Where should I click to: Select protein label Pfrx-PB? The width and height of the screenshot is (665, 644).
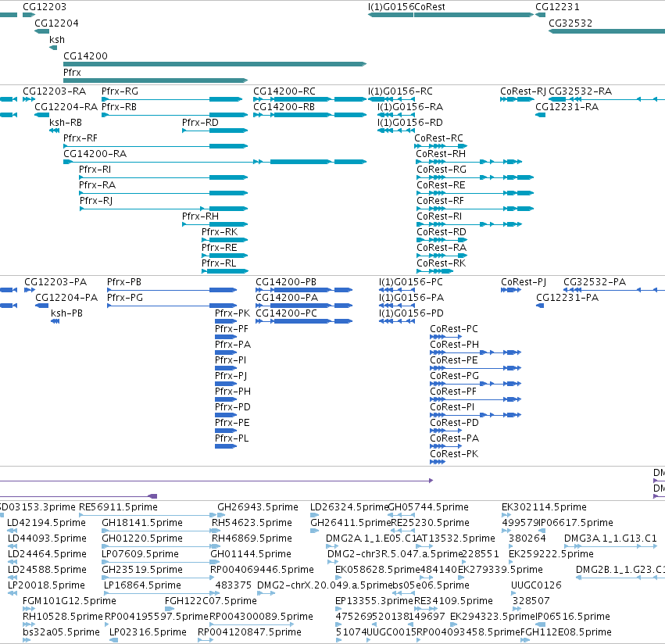click(x=124, y=282)
